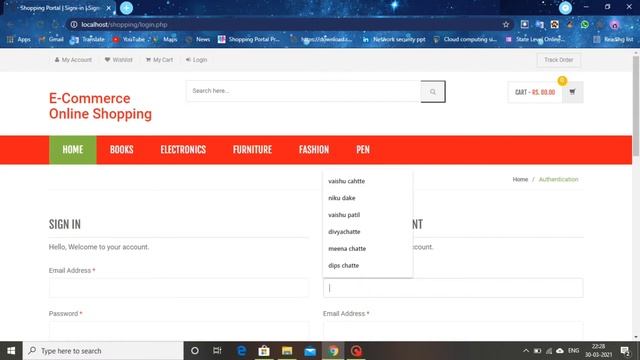Choose autofill suggestion meena chatte
This screenshot has height=360, width=640.
pos(367,249)
